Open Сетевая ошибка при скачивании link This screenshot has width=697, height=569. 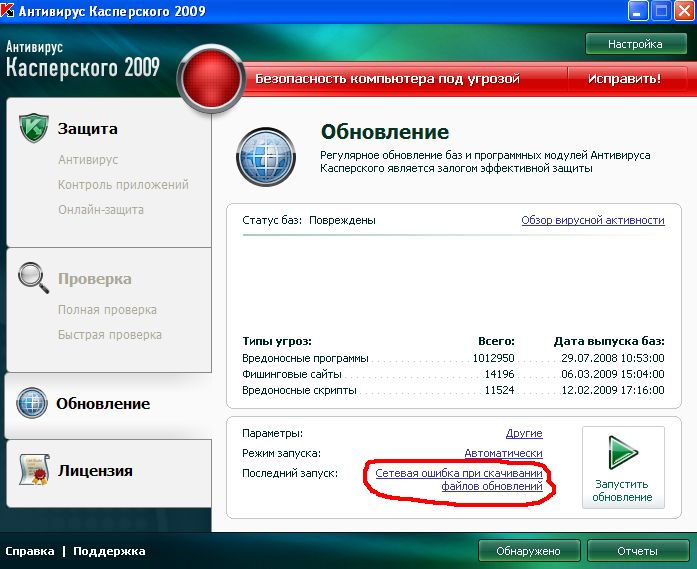coord(459,480)
